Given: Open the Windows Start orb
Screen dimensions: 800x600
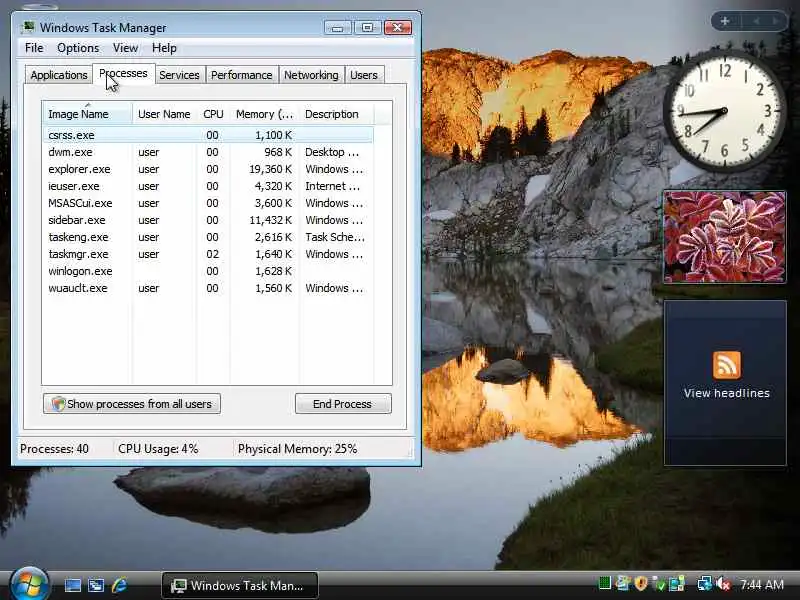Looking at the screenshot, I should coord(28,584).
